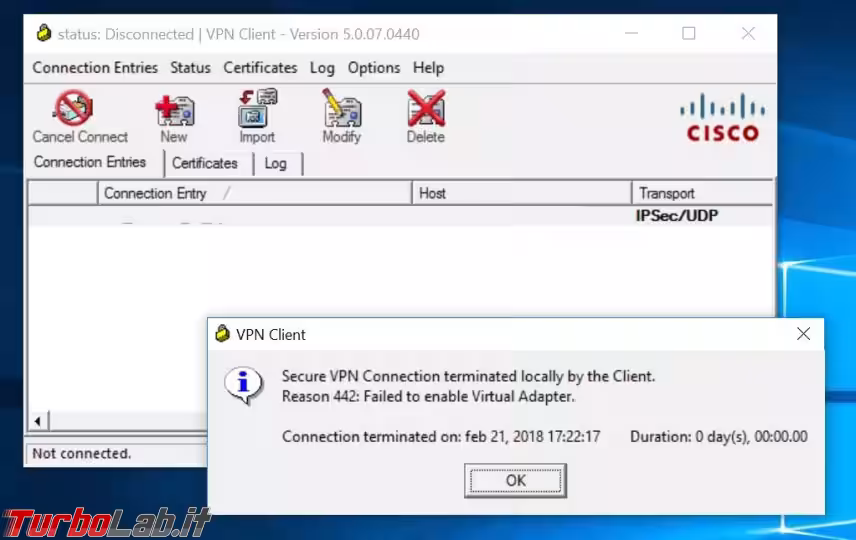Open the Status menu

click(190, 68)
